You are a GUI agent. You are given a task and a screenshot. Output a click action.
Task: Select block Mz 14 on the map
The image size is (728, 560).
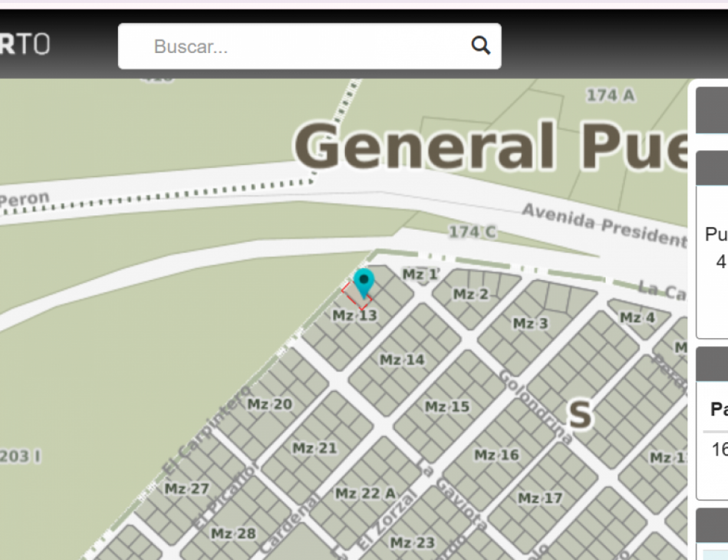point(401,360)
